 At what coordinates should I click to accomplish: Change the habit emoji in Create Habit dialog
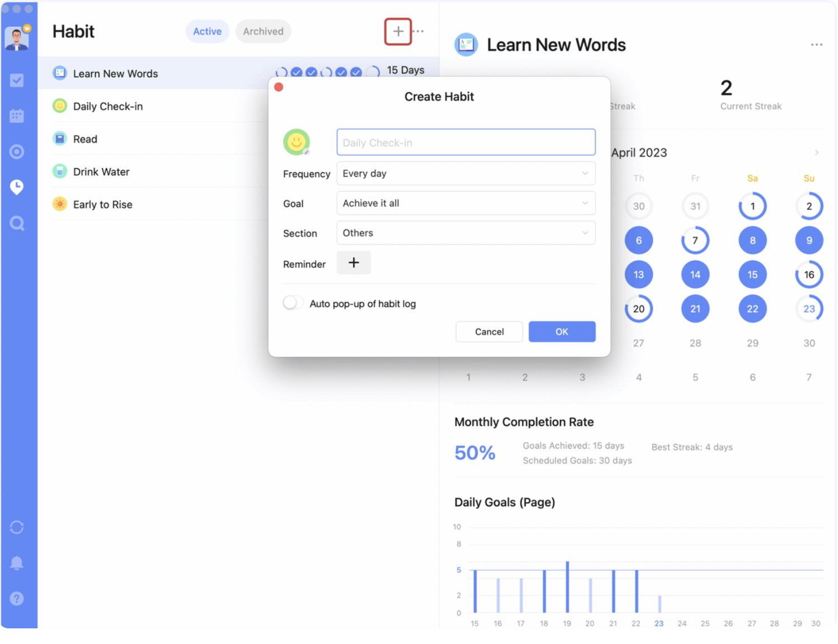(296, 142)
